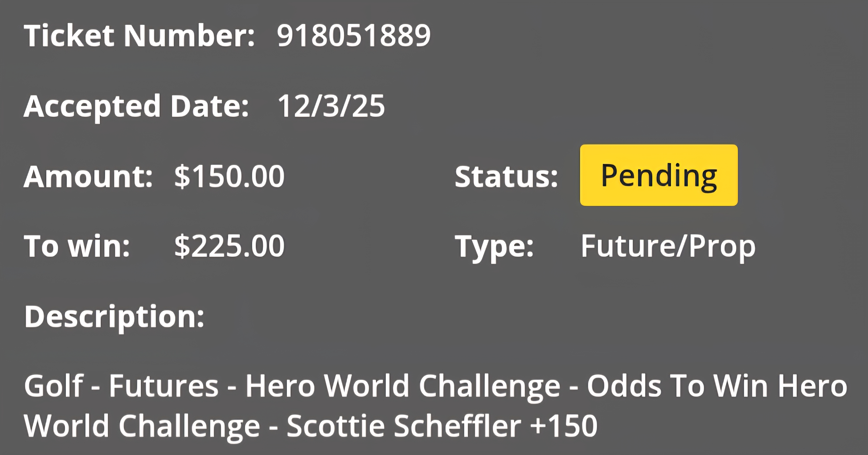868x455 pixels.
Task: Select the ticket number 918051889
Action: (354, 35)
